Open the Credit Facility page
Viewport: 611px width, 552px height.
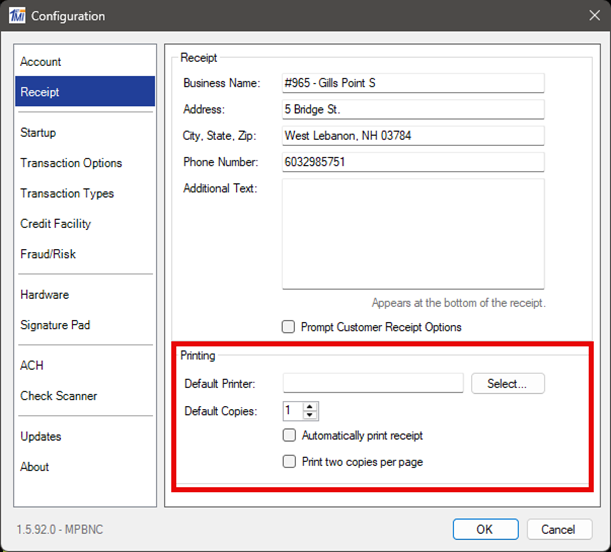click(55, 224)
